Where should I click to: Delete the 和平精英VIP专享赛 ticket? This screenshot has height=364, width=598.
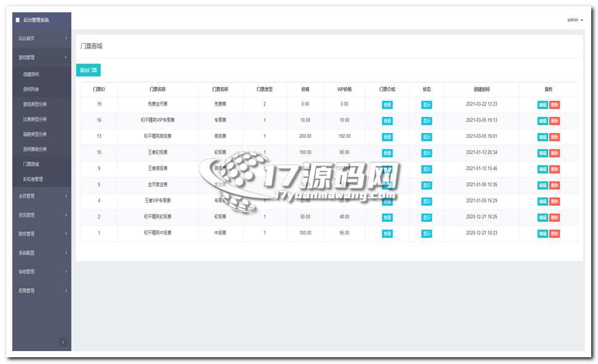[x=554, y=121]
